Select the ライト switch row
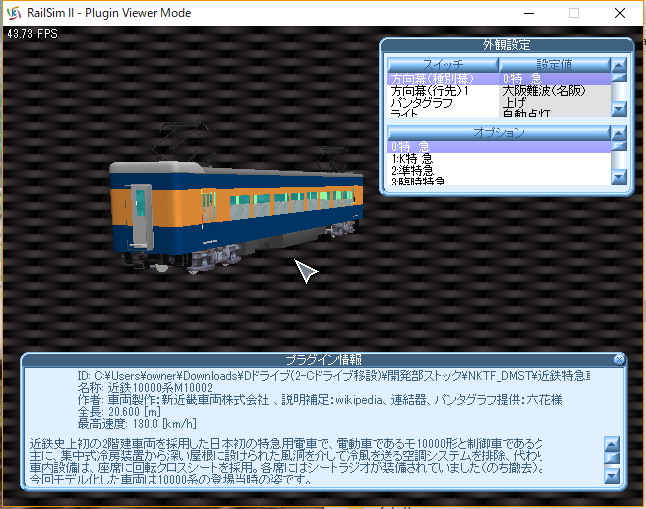Image resolution: width=646 pixels, height=509 pixels. [x=443, y=113]
